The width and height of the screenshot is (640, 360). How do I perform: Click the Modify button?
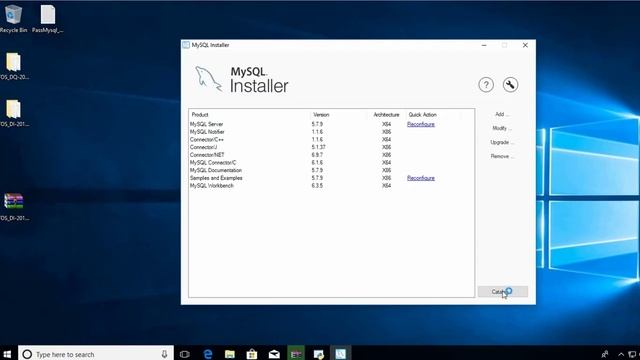pyautogui.click(x=502, y=128)
